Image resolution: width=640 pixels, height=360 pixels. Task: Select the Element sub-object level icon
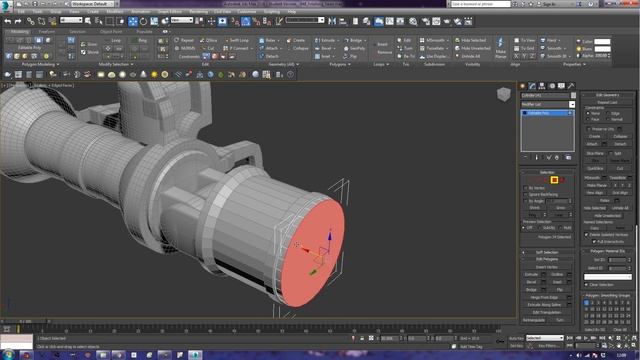tap(562, 180)
